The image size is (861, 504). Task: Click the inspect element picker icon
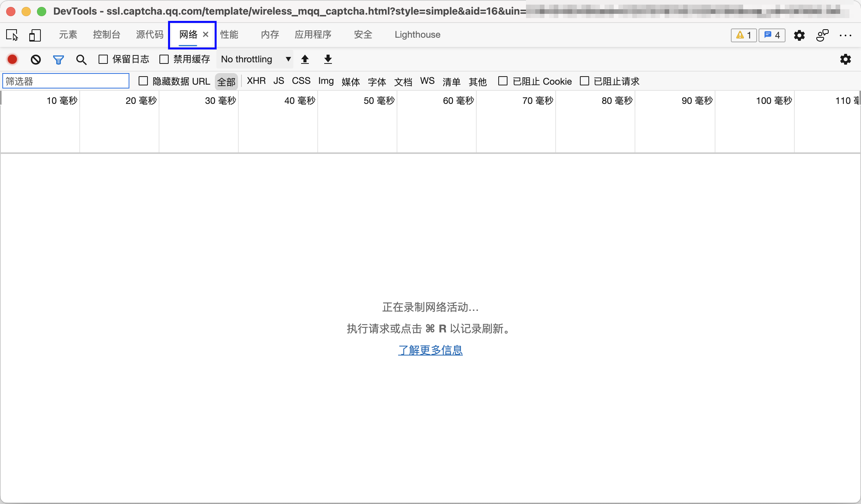coord(12,35)
